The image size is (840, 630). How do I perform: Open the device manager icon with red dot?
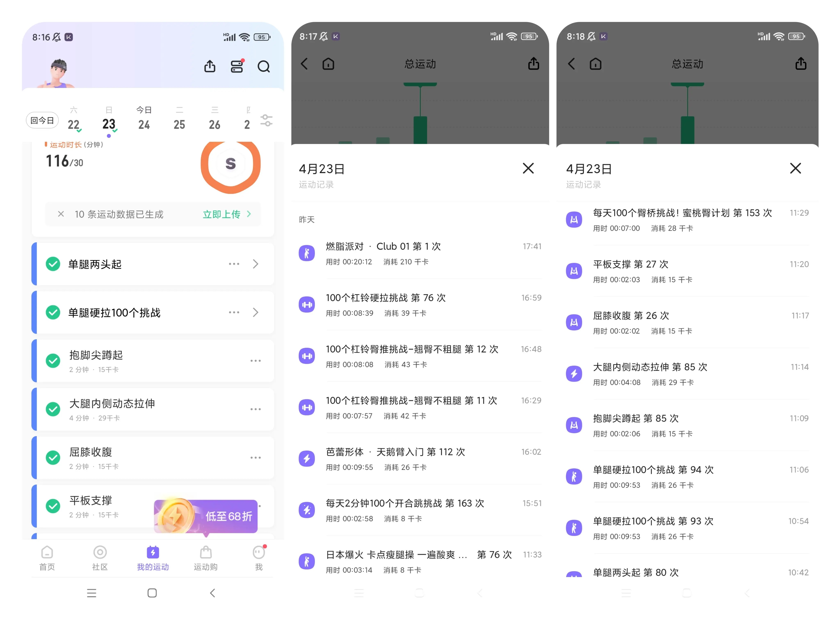[x=237, y=66]
